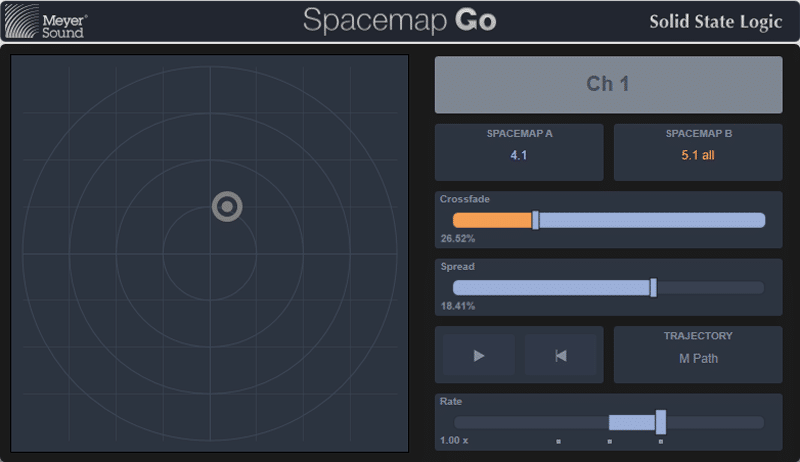Click the 1.00 x Rate value
The image size is (800, 462).
click(454, 441)
